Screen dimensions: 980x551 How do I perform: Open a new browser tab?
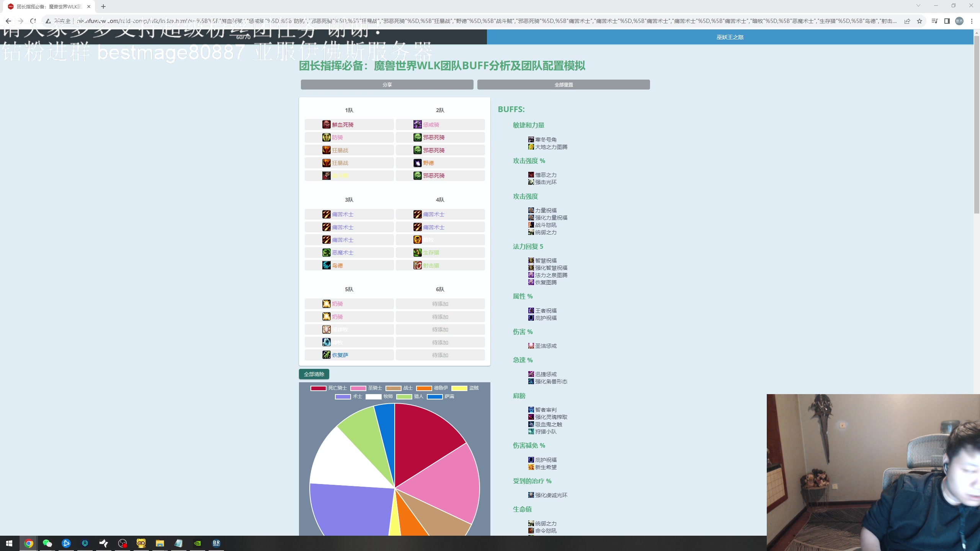pyautogui.click(x=103, y=7)
